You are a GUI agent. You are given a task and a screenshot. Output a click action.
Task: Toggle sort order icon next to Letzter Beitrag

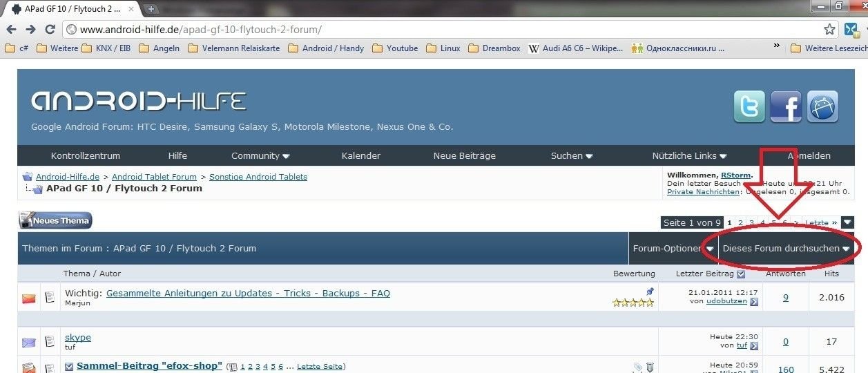point(741,274)
